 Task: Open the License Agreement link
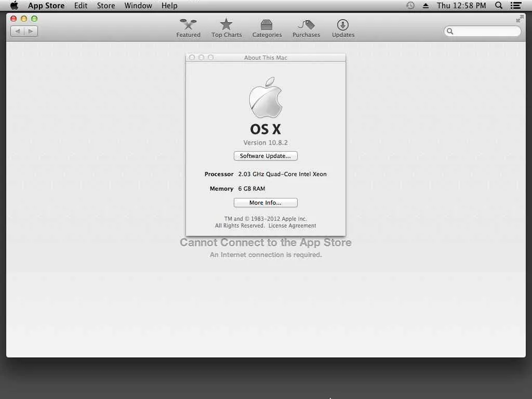292,225
